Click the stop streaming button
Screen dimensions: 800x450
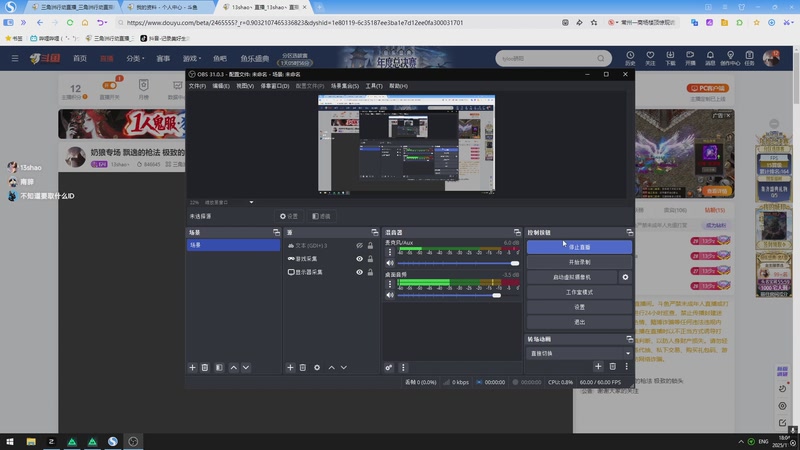580,247
